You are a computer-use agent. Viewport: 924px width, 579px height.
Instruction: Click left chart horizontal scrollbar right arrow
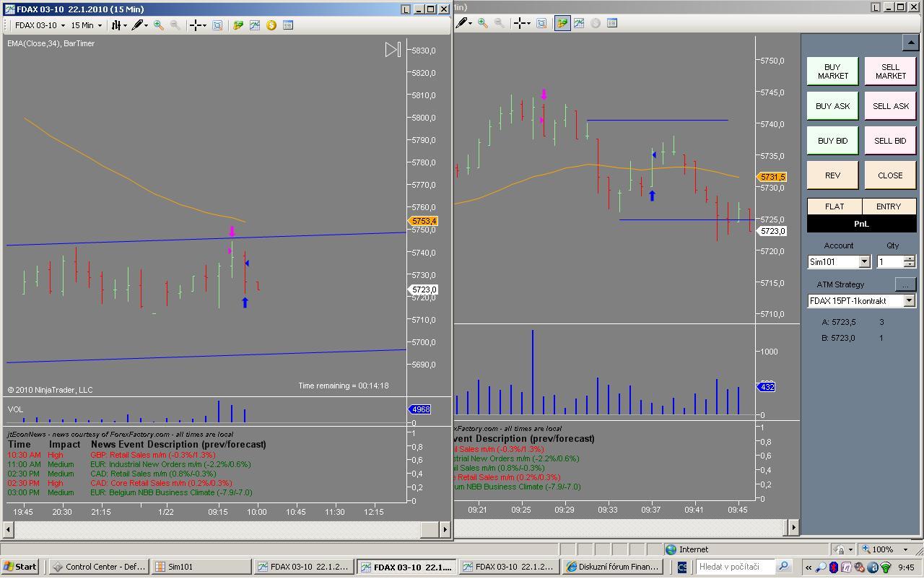coord(446,529)
